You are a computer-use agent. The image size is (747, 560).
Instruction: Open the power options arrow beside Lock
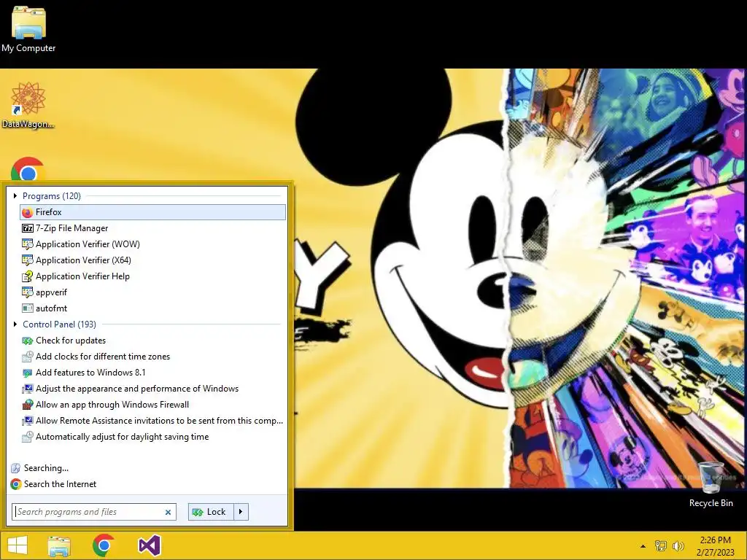tap(241, 512)
